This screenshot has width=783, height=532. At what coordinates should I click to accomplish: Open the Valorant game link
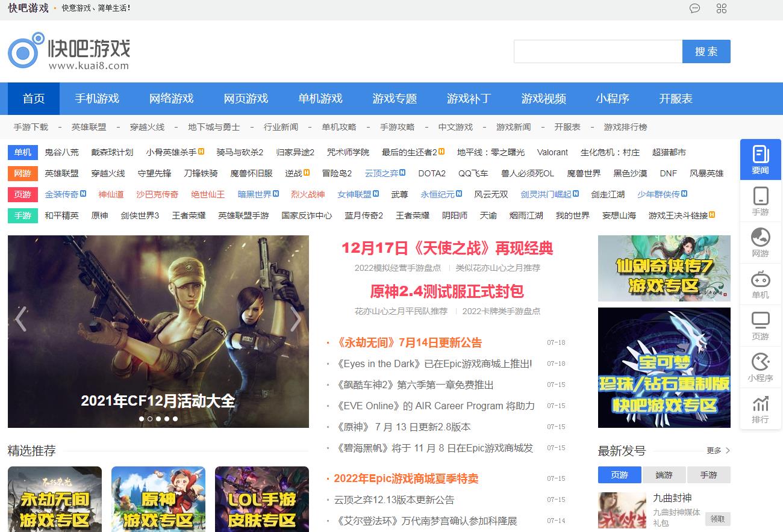pyautogui.click(x=552, y=152)
